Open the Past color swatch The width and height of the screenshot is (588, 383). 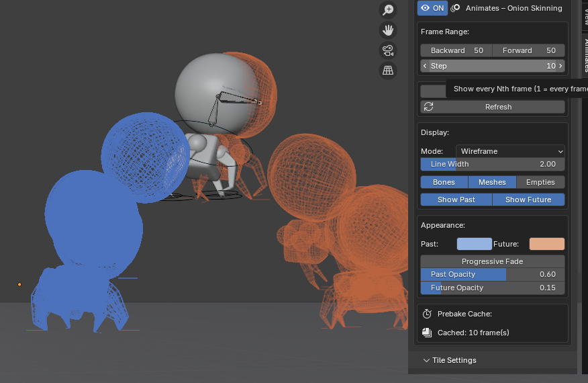coord(474,244)
